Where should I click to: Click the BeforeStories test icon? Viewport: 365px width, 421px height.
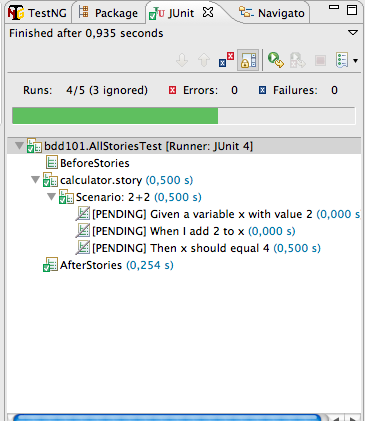52,163
